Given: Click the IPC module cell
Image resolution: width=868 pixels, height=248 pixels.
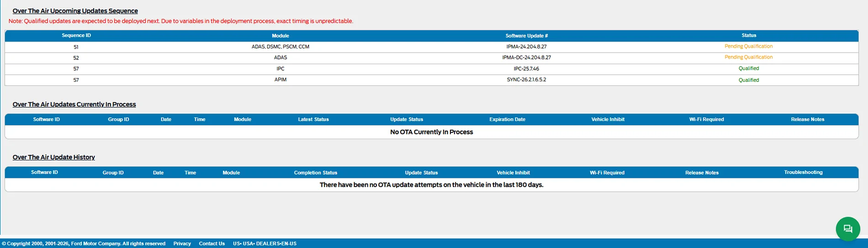Looking at the screenshot, I should coord(281,69).
